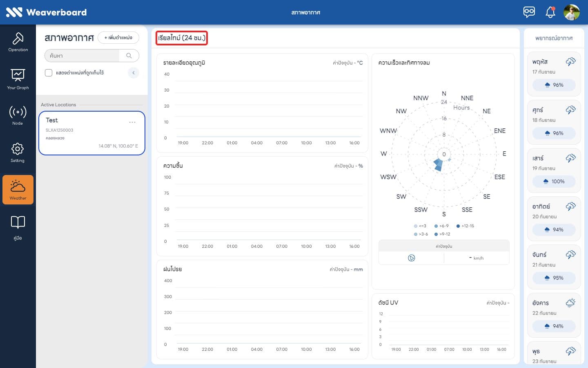588x368 pixels.
Task: Click the wind rose SSW bar segment
Action: coord(438,165)
